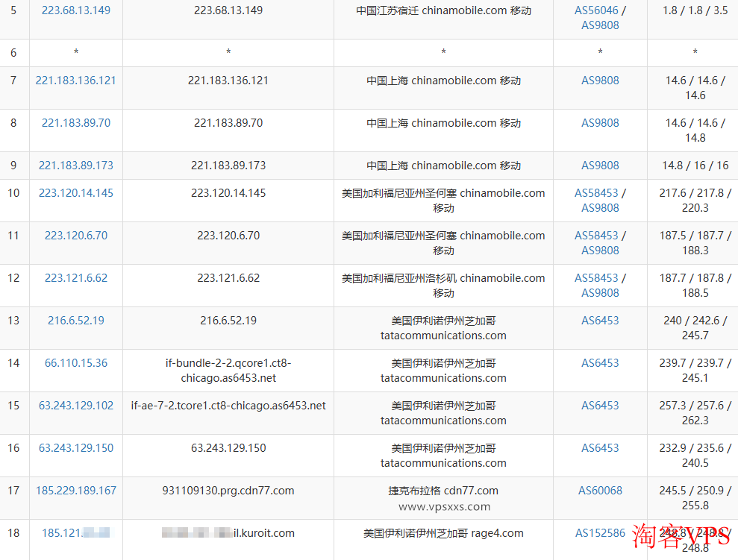Open AS9808 link in hop 7 row
Screen dimensions: 738x560
(x=600, y=81)
